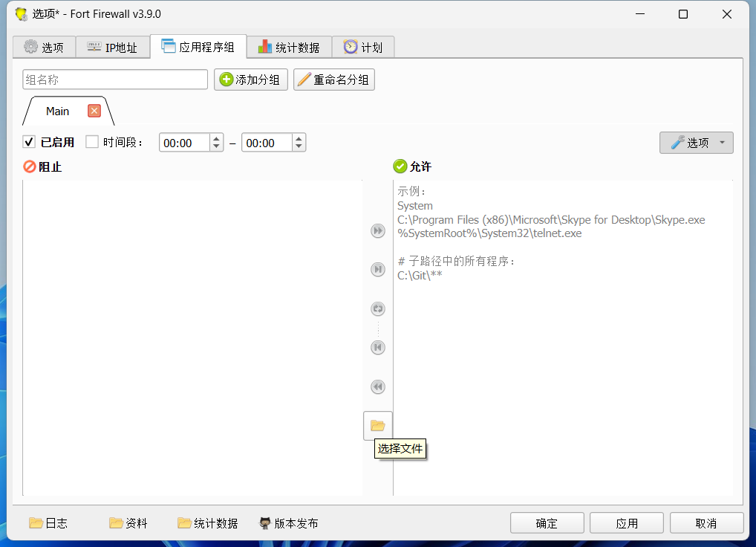Open the 计划 tab
This screenshot has width=756, height=547.
tap(363, 48)
